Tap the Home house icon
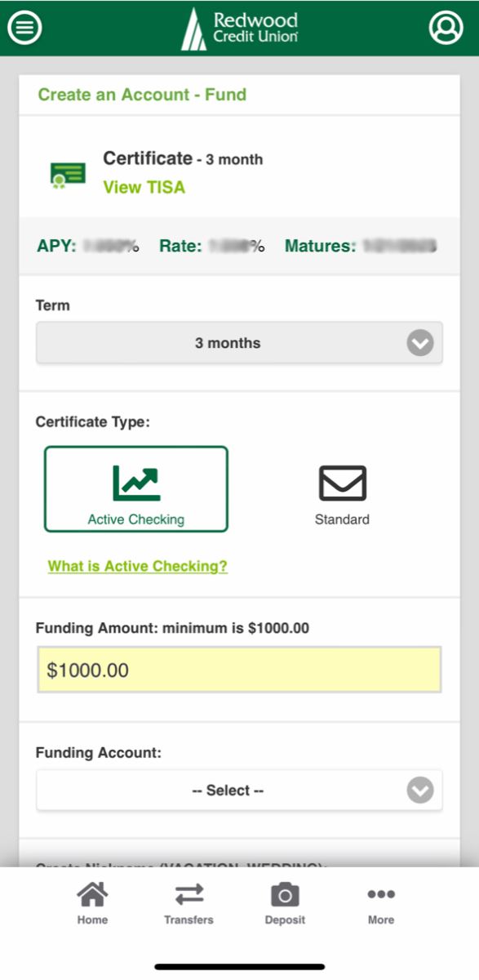479x980 pixels. click(x=92, y=895)
